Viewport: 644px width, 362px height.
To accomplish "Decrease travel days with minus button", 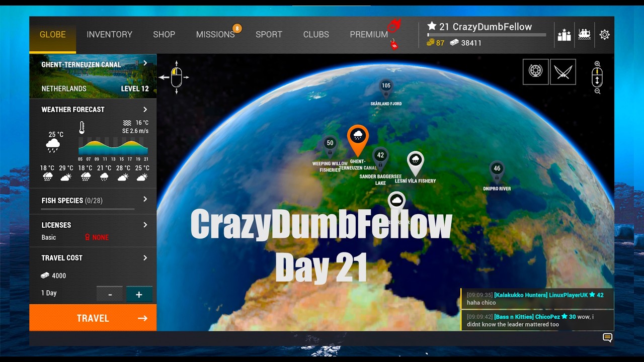I will coord(110,295).
